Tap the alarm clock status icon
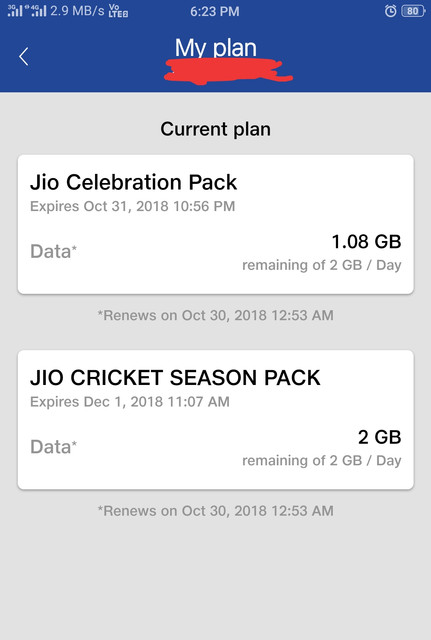 pos(390,11)
